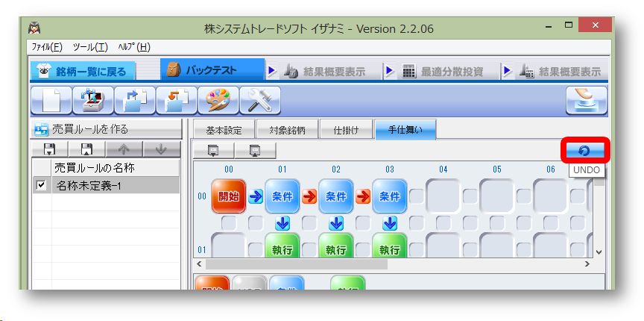The image size is (644, 321).
Task: Click column header 04 in the grid
Action: click(443, 169)
